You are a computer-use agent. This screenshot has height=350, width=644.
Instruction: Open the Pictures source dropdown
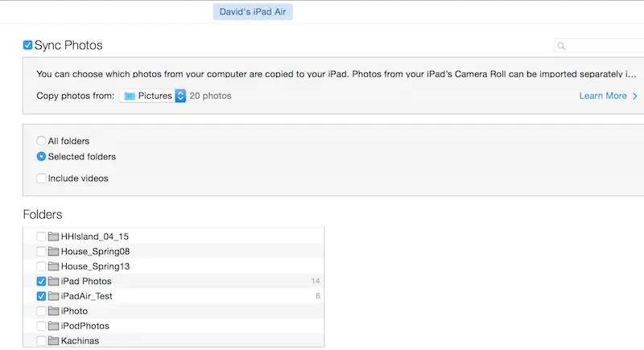(153, 96)
